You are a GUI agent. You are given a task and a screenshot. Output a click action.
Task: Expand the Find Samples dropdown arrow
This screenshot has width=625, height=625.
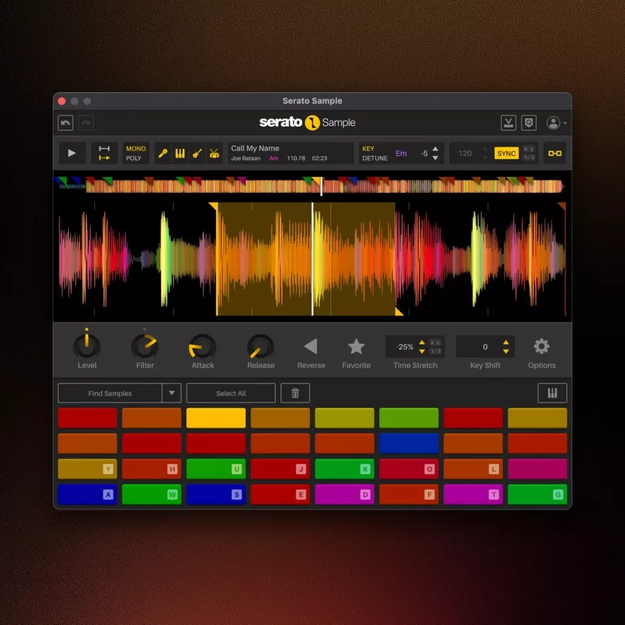[172, 393]
